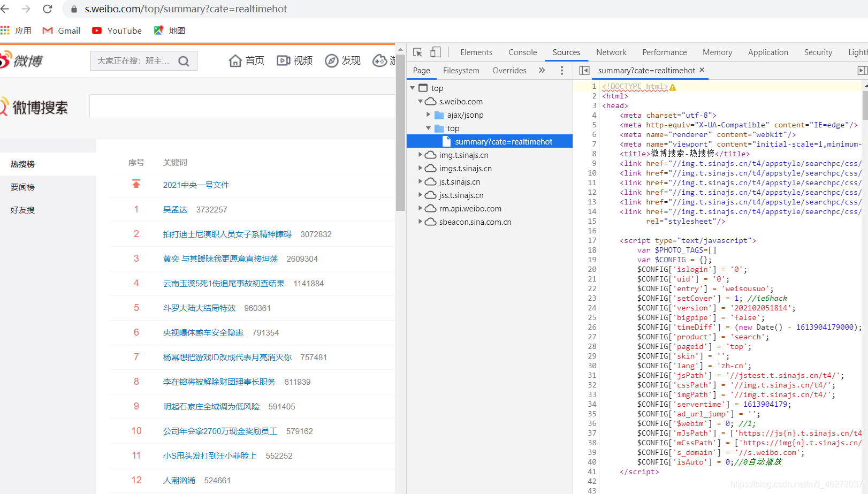This screenshot has height=494, width=868.
Task: Click the magnifier search icon in Weibo header
Action: (x=184, y=61)
